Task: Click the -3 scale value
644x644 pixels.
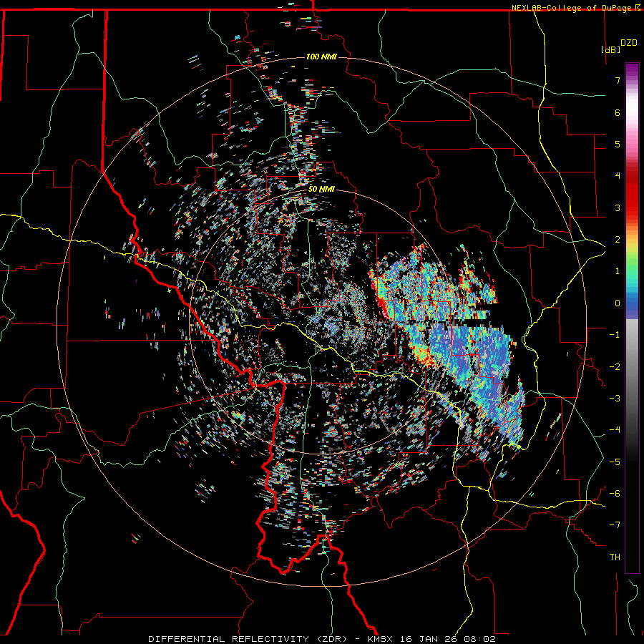Action: coord(615,398)
